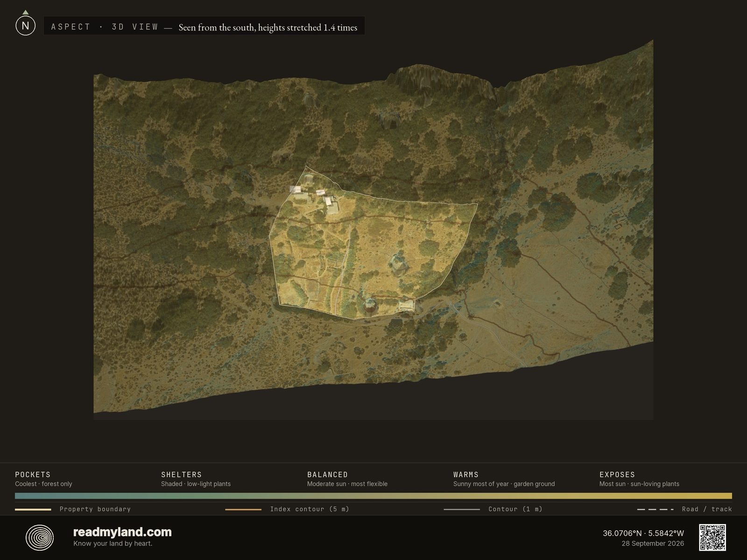The width and height of the screenshot is (747, 560).
Task: Click 'Shaded · low-light plants' description
Action: pyautogui.click(x=196, y=484)
